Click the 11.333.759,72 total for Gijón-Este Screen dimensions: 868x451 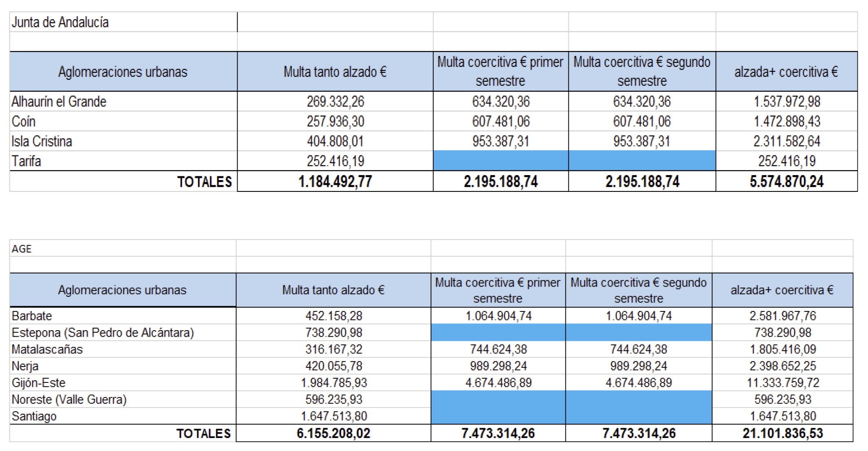(783, 383)
